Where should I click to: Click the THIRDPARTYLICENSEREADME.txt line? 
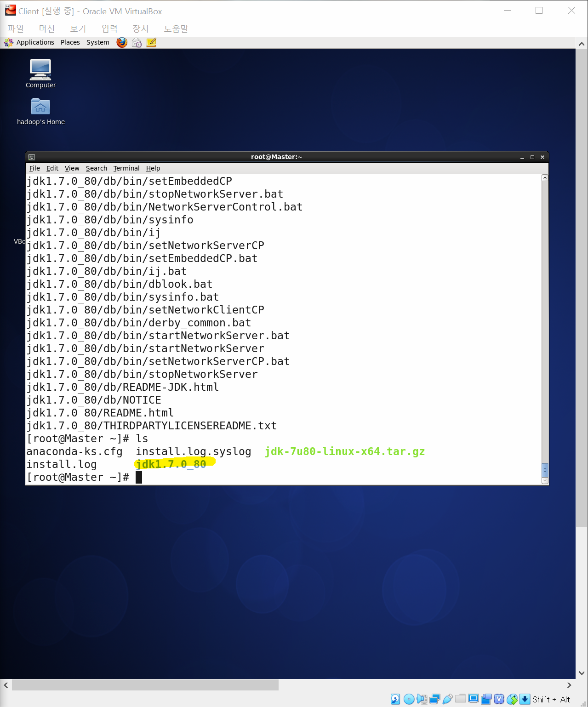(152, 426)
